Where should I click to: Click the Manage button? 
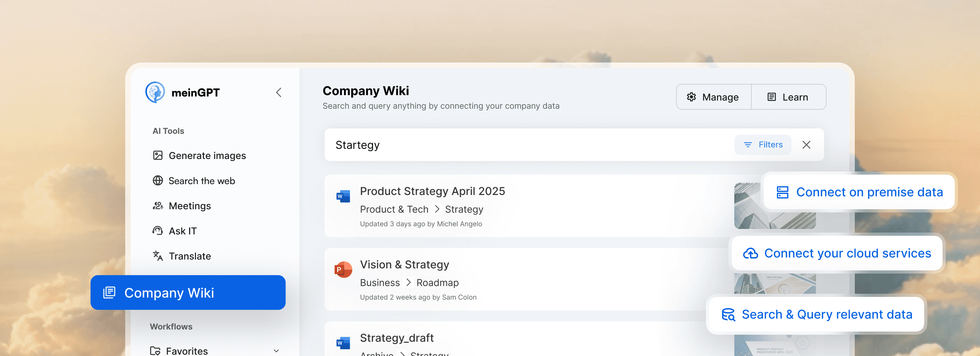713,97
